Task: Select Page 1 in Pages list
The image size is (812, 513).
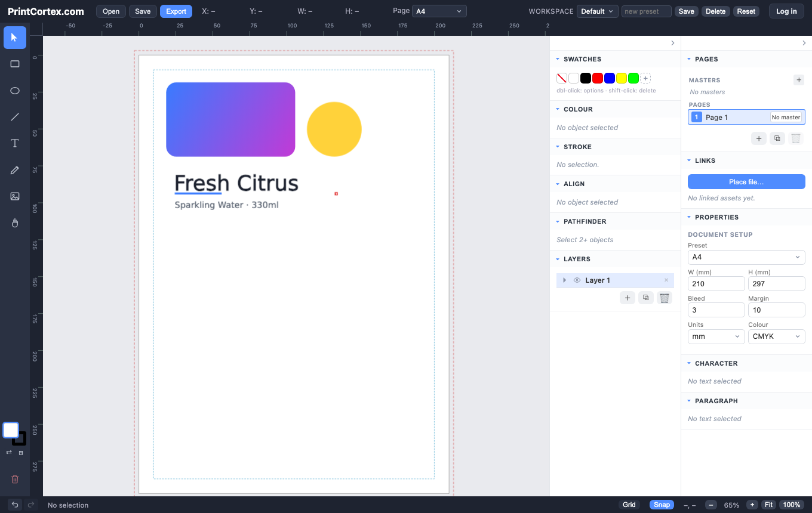Action: point(746,117)
